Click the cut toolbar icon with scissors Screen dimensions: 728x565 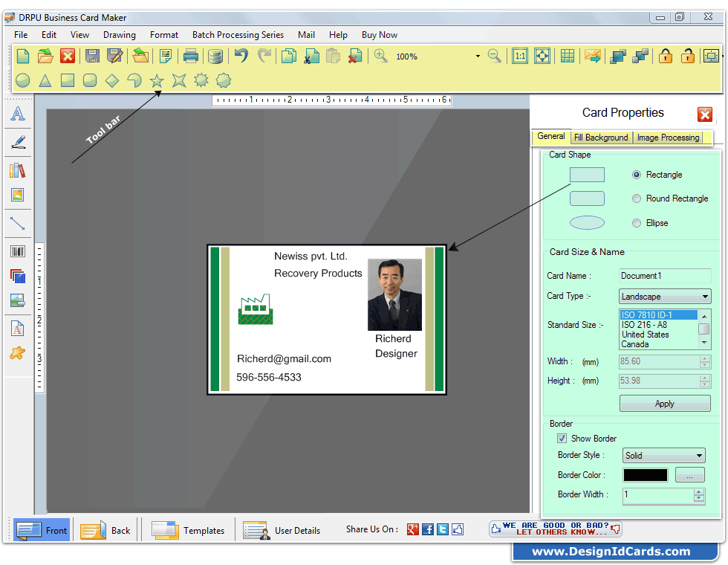pos(311,56)
